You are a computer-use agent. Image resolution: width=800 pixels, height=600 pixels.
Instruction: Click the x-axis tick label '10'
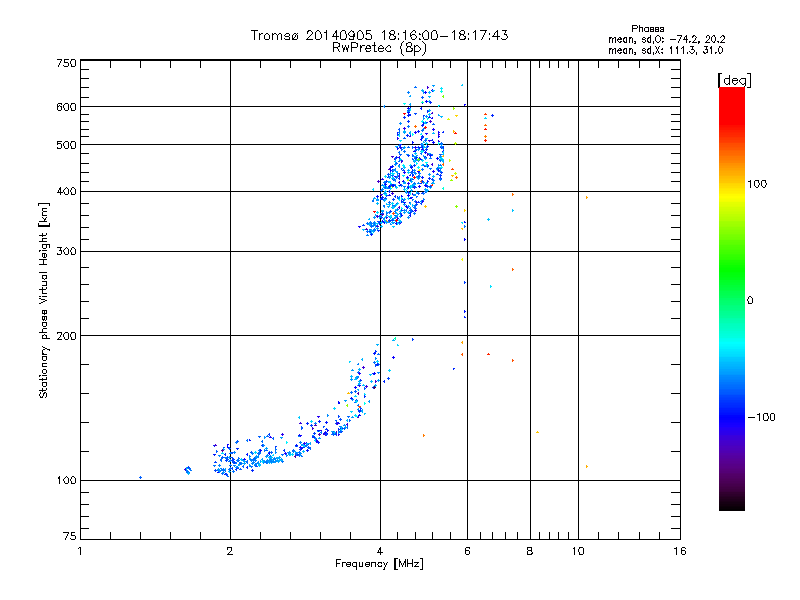[x=578, y=551]
